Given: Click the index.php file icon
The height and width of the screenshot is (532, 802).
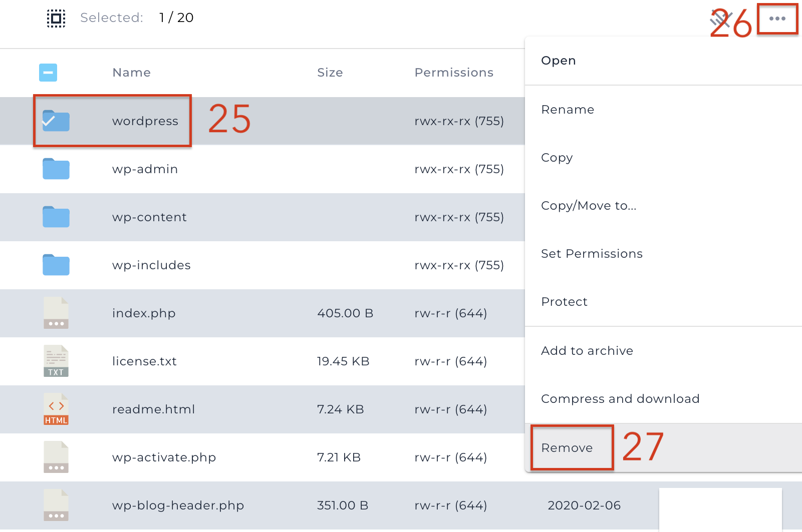Looking at the screenshot, I should coord(56,313).
